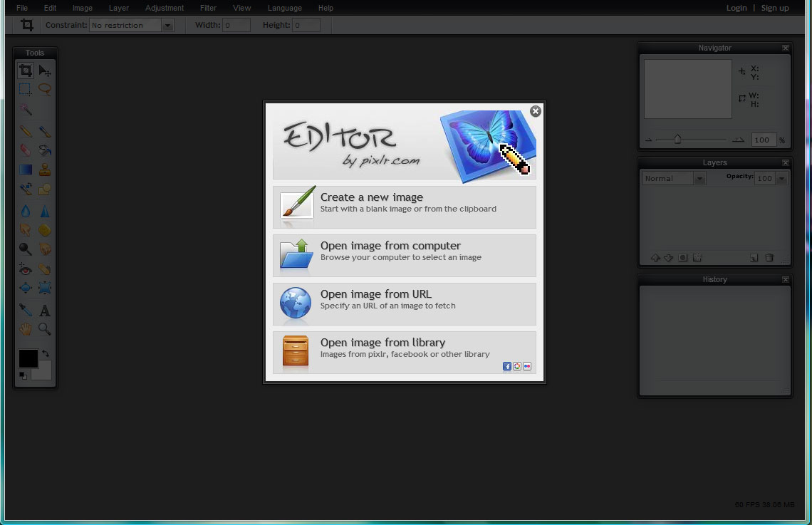Toggle layer mask button in Layers panel

click(683, 257)
